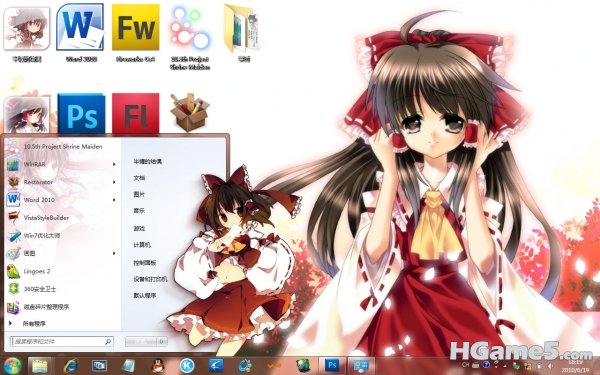Open the yellow folder on the desktop
This screenshot has width=600, height=375.
tap(242, 28)
